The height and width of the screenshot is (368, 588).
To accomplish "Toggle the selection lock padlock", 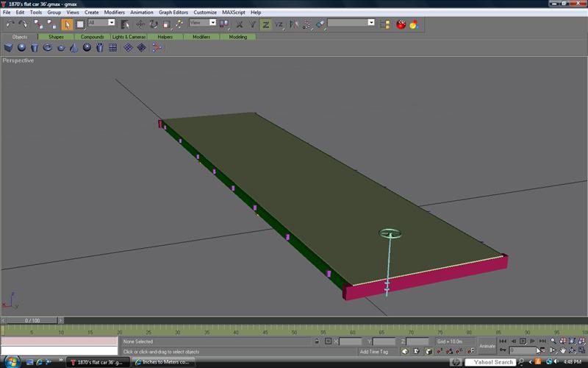I will point(317,342).
